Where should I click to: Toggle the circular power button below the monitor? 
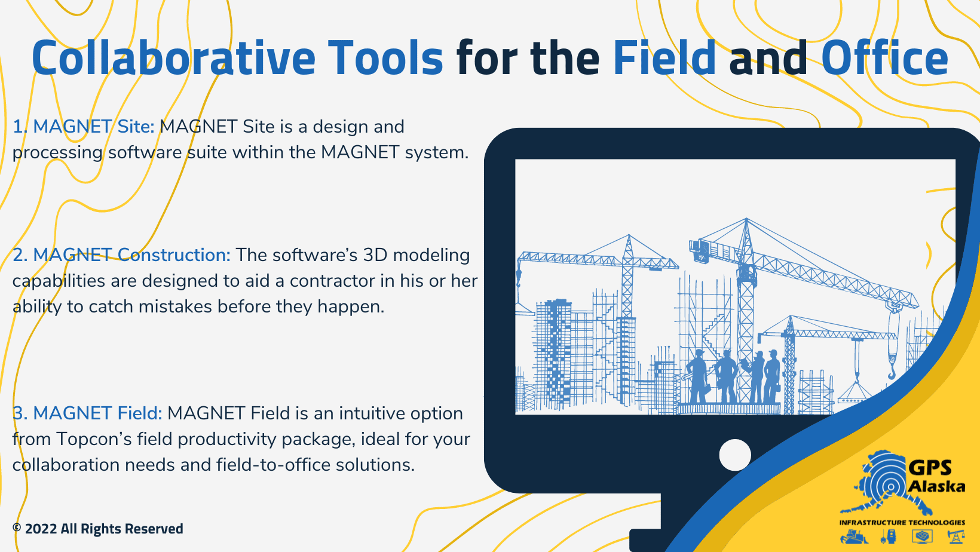click(736, 454)
